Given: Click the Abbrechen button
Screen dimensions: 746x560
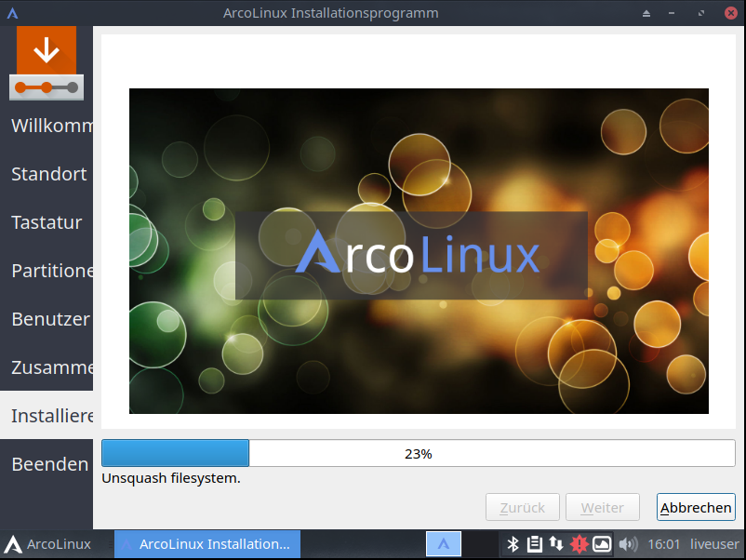Looking at the screenshot, I should tap(696, 507).
